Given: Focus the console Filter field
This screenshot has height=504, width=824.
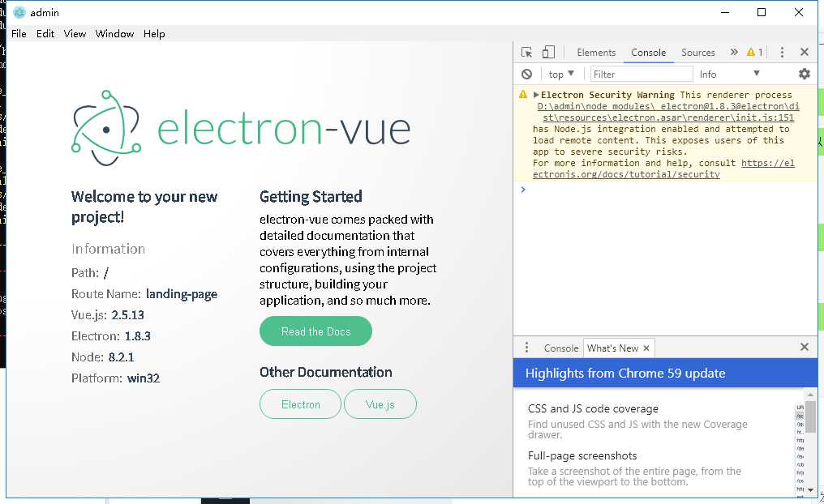Looking at the screenshot, I should 642,74.
